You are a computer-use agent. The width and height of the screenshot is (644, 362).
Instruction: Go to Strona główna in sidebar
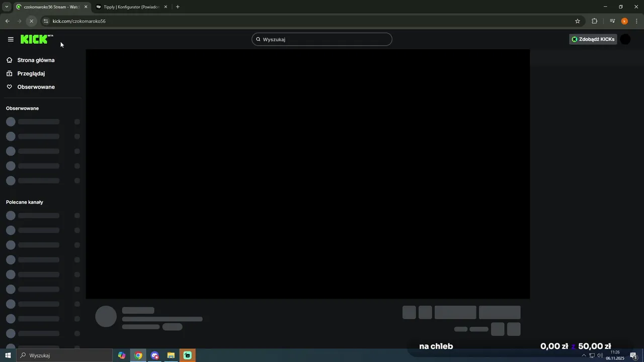(36, 60)
